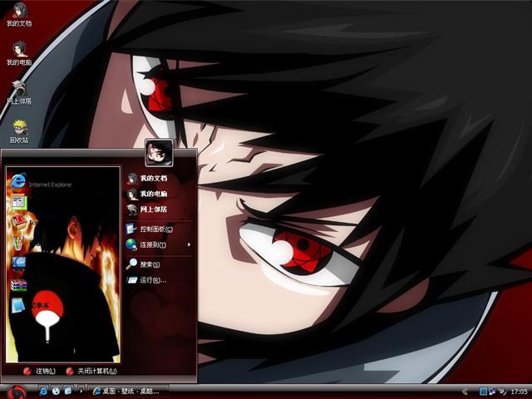Image resolution: width=532 pixels, height=399 pixels.
Task: Open the green window program icon below Internet Explorer
Action: point(19,203)
